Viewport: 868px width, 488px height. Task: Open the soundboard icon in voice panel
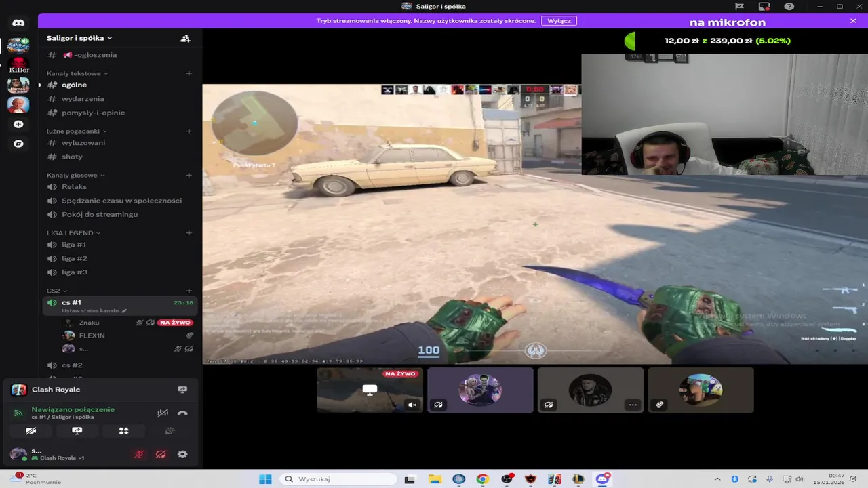[x=170, y=431]
